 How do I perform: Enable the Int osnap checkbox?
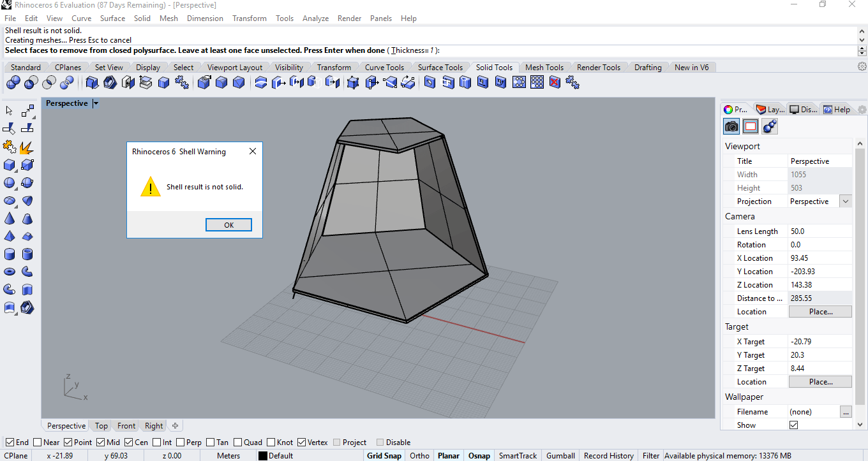click(x=156, y=442)
